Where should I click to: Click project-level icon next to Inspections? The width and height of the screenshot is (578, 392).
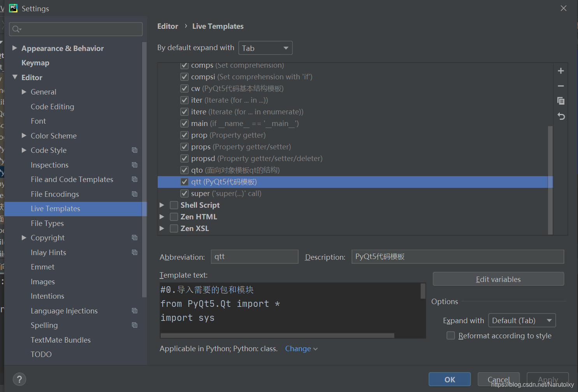pyautogui.click(x=135, y=165)
